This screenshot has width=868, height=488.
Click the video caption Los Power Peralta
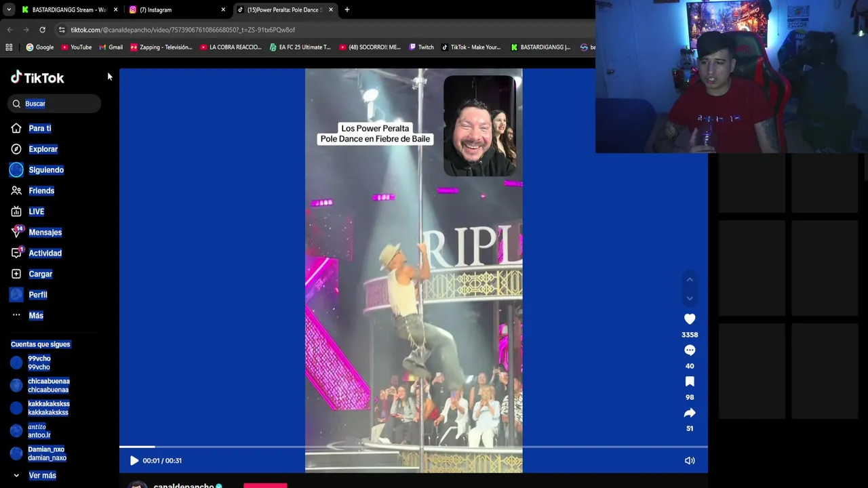click(375, 134)
